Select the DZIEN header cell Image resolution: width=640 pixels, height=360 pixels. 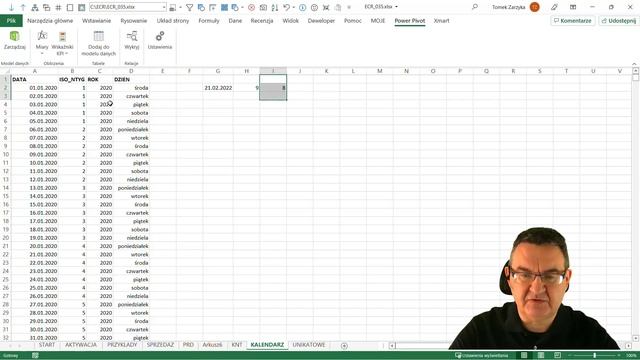coord(131,80)
